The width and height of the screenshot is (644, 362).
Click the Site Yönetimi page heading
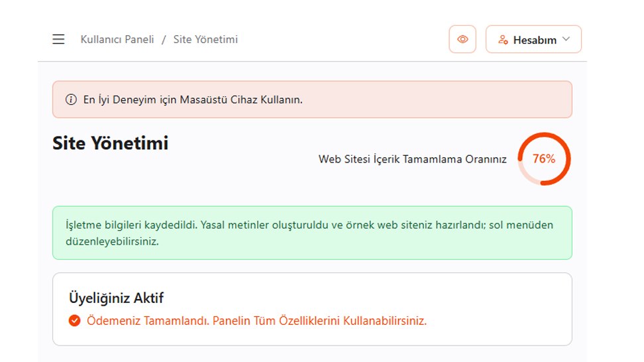coord(110,143)
